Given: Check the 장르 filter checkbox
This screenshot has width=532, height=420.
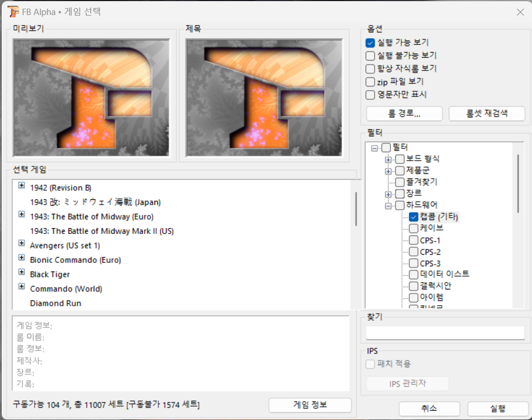Looking at the screenshot, I should (400, 194).
